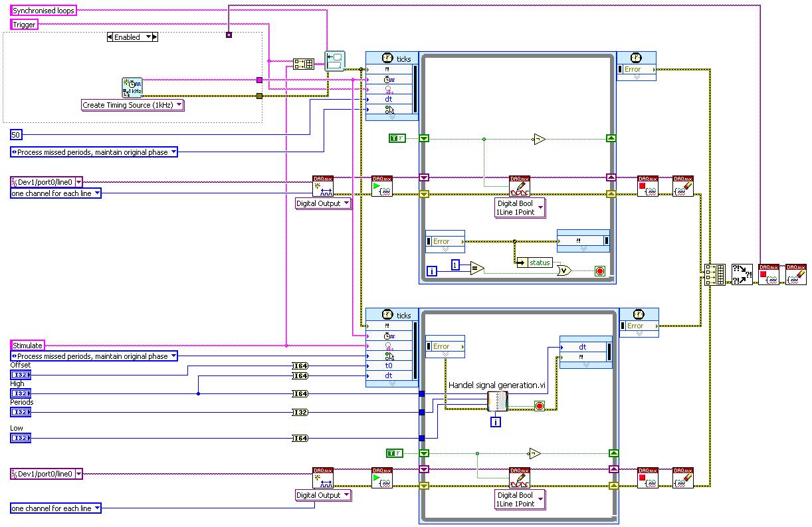Click the upper loop stop condition terminal

pos(599,271)
